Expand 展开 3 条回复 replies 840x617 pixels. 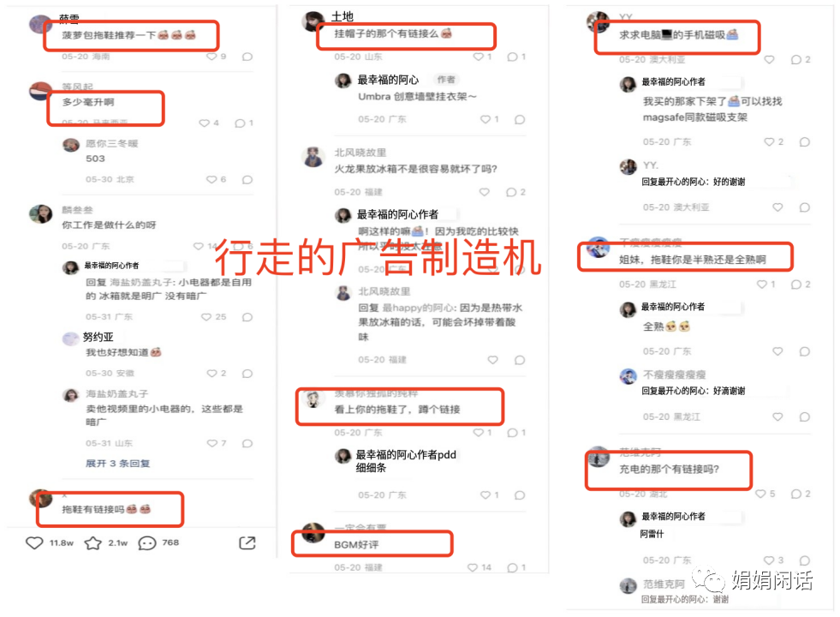[118, 463]
